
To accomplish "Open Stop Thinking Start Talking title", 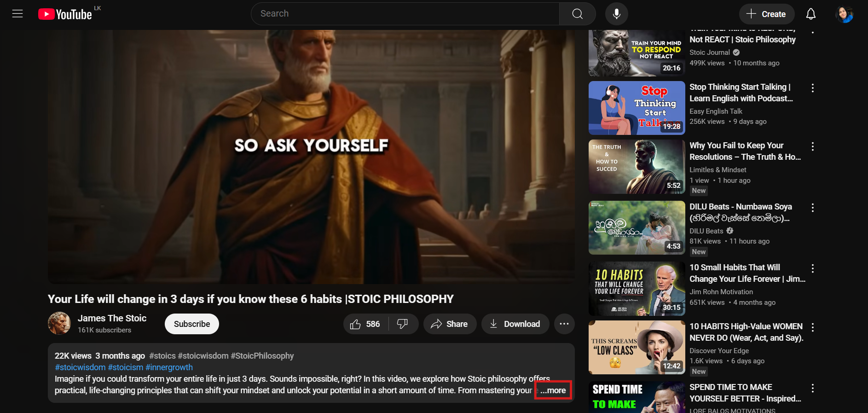I will tap(741, 93).
